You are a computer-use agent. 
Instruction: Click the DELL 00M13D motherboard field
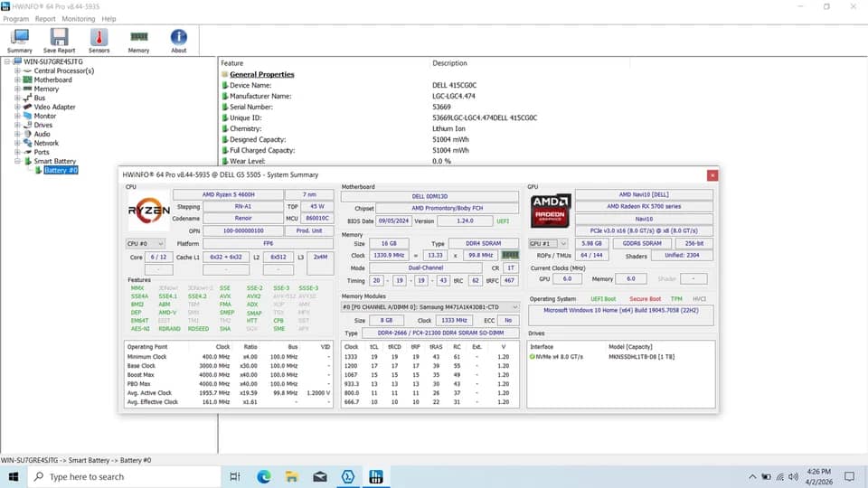429,196
